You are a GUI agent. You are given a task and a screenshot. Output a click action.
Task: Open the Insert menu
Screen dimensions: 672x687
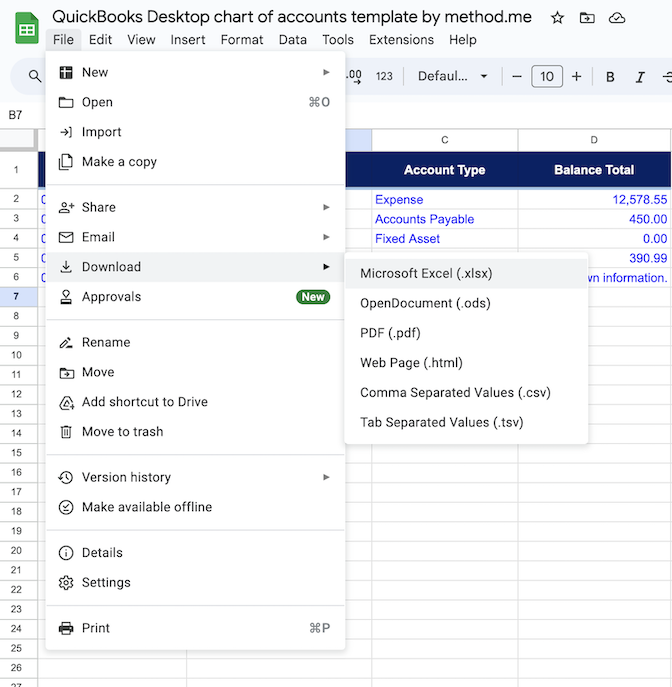pyautogui.click(x=188, y=40)
